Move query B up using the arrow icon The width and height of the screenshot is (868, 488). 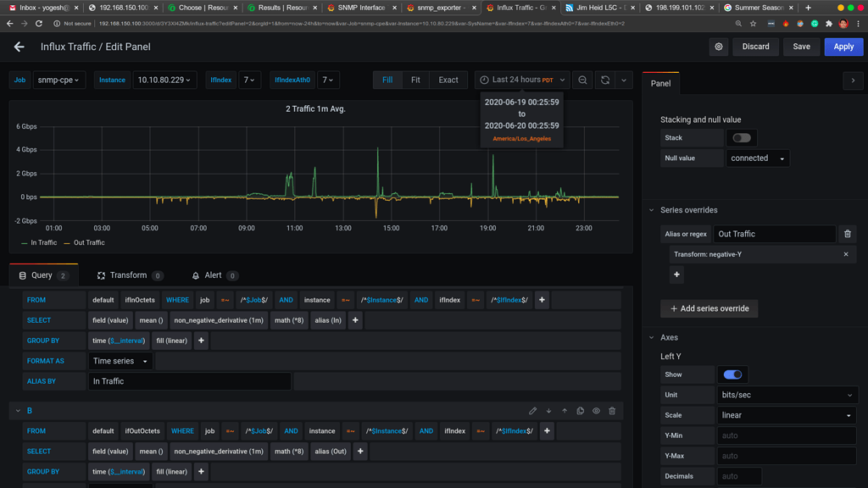(565, 410)
